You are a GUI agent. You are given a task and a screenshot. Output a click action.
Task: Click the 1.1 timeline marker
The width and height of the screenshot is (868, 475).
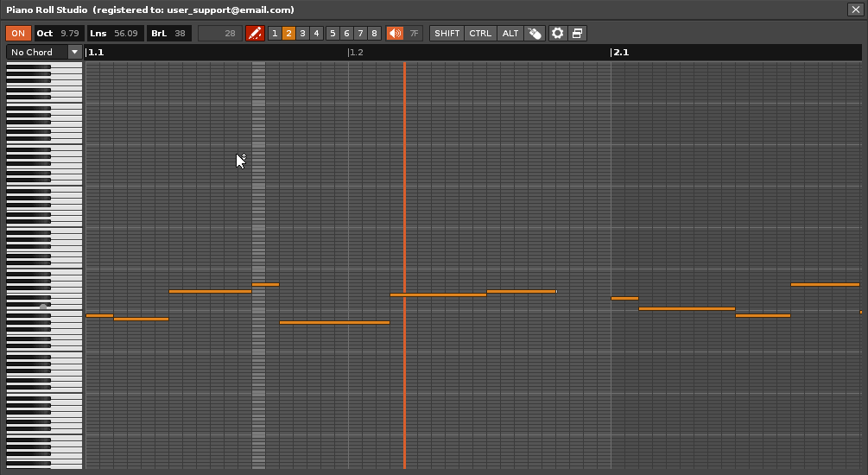[x=95, y=52]
